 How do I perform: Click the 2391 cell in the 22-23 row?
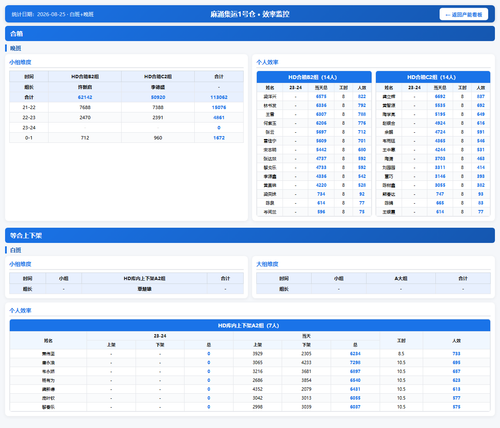click(158, 118)
